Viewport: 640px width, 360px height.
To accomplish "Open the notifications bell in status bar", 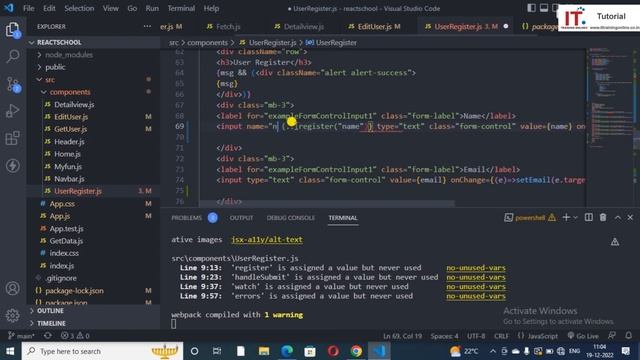I will coord(629,336).
